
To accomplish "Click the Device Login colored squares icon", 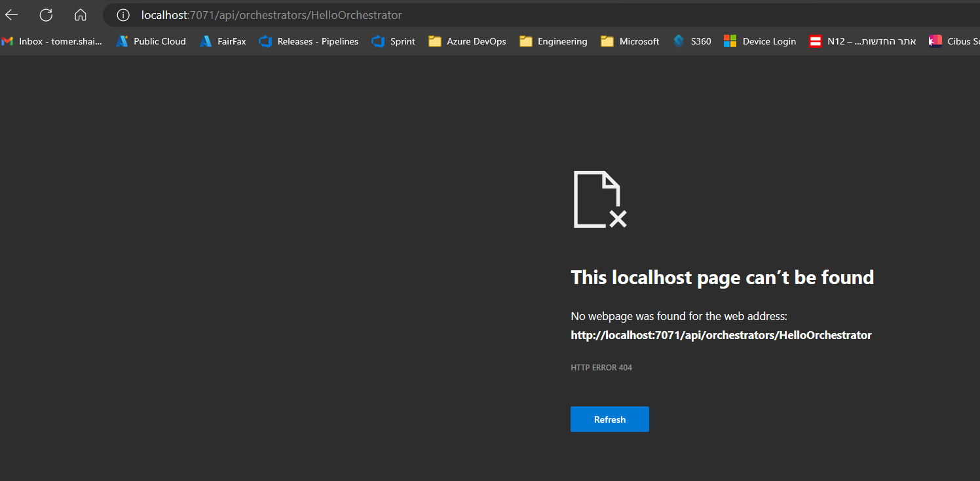I will (730, 41).
